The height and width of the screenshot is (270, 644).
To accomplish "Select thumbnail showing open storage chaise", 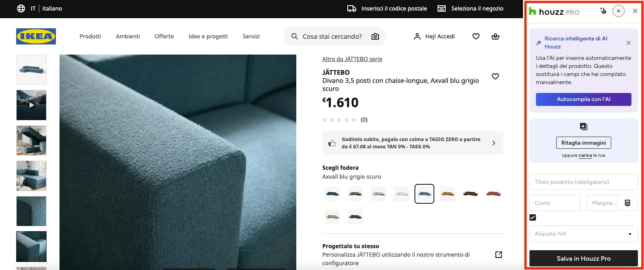I will (x=31, y=140).
